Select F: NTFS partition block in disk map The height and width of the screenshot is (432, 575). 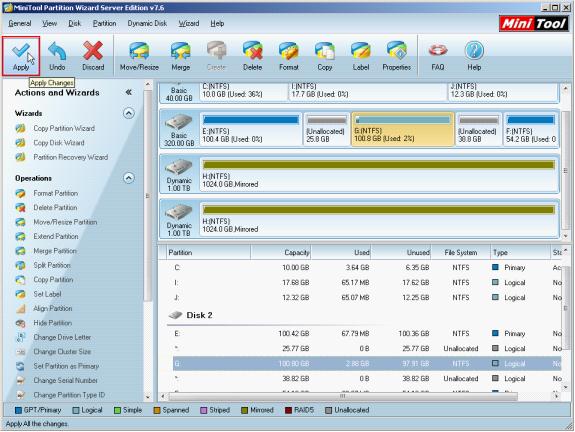pyautogui.click(x=531, y=129)
